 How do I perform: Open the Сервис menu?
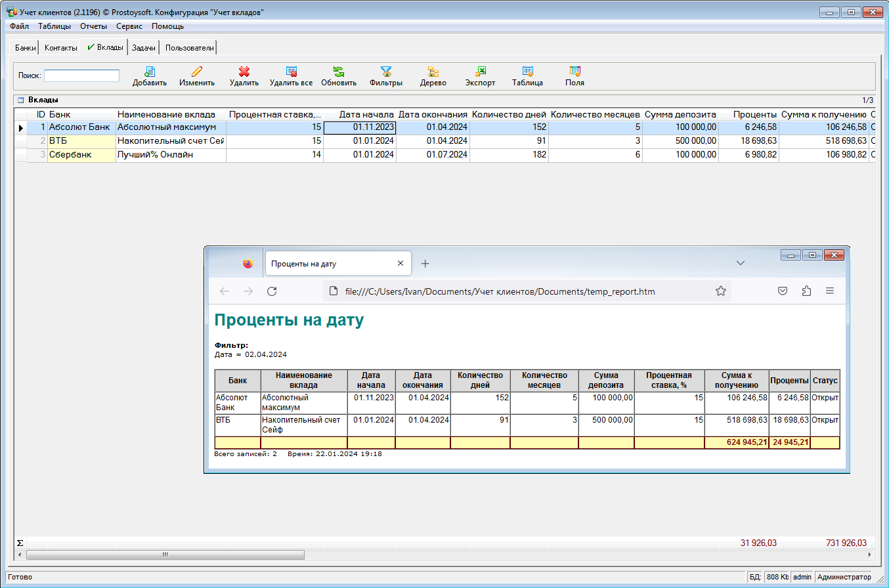click(129, 26)
